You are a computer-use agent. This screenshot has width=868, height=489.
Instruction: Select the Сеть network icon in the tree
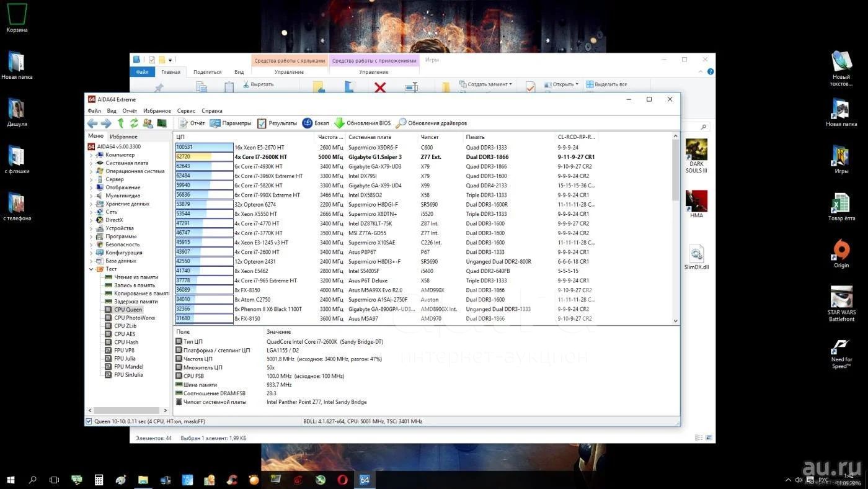pyautogui.click(x=100, y=212)
